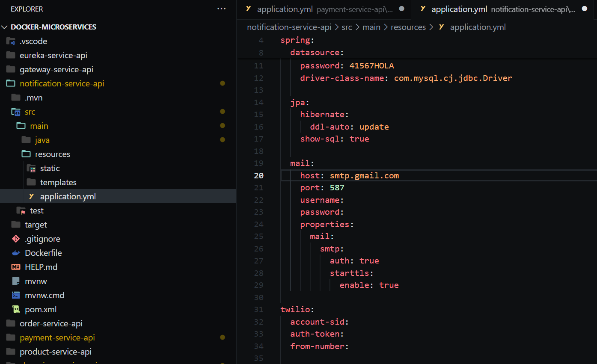Click the java folder icon
Screen dimensions: 597x364
point(27,140)
